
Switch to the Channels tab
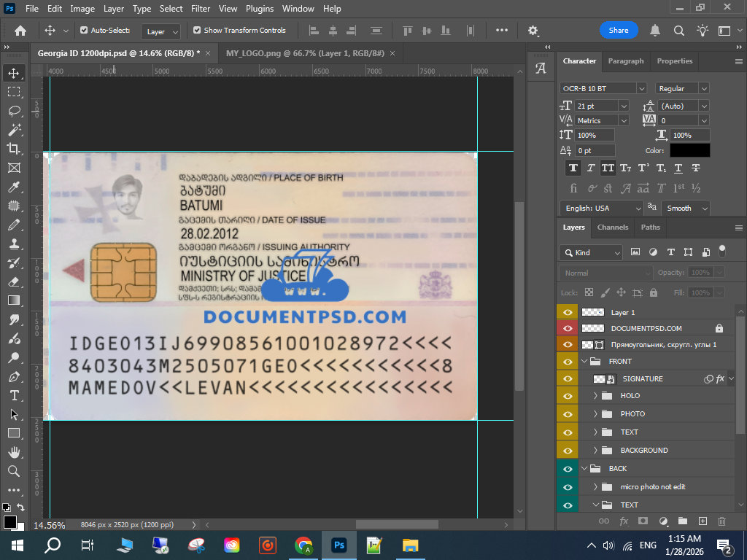pyautogui.click(x=612, y=227)
